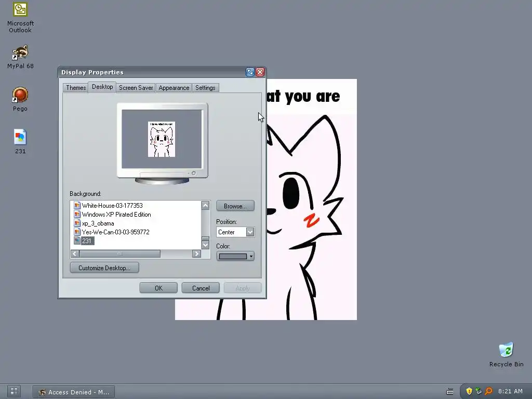Select the 231 background entry
The width and height of the screenshot is (532, 399).
(87, 241)
